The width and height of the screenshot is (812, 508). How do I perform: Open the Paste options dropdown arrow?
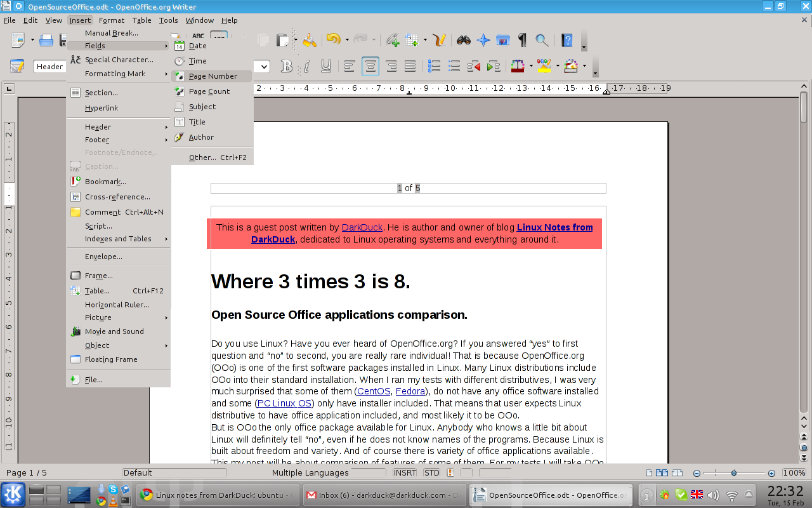point(296,40)
